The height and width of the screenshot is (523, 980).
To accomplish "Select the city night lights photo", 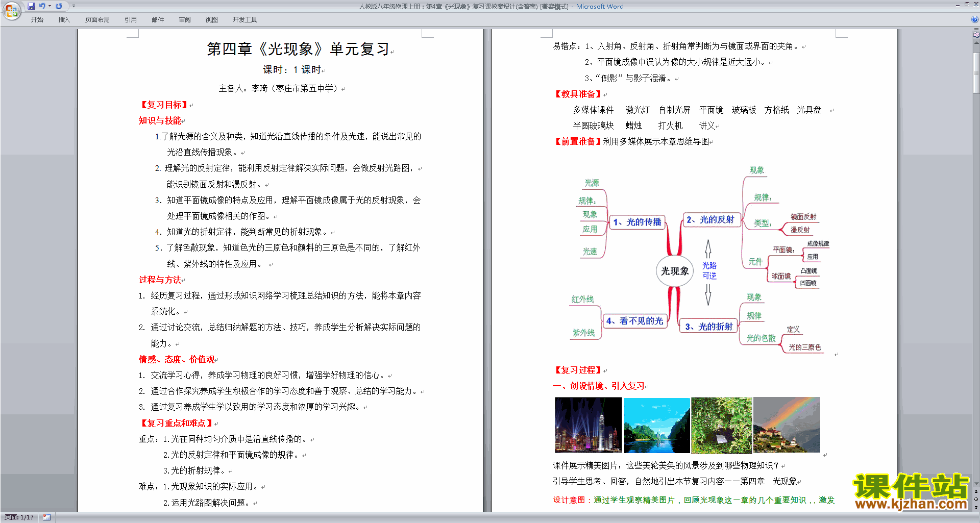I will 588,425.
